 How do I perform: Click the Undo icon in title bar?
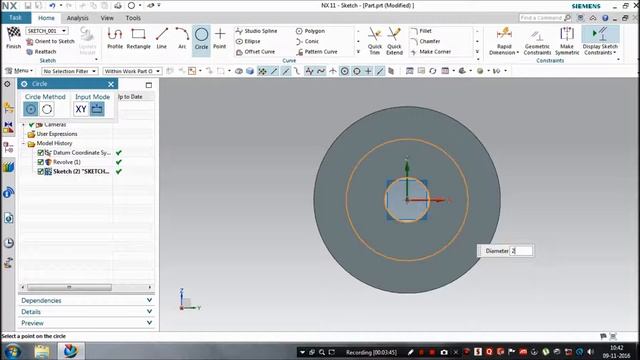coord(52,6)
